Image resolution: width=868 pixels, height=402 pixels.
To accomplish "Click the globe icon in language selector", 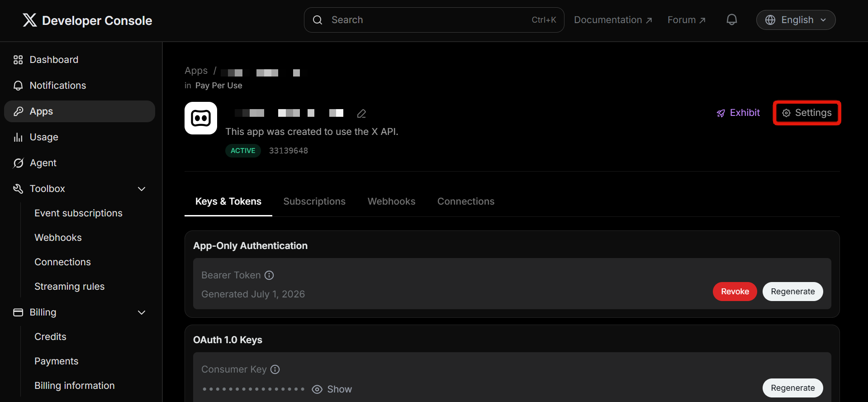I will pyautogui.click(x=770, y=20).
